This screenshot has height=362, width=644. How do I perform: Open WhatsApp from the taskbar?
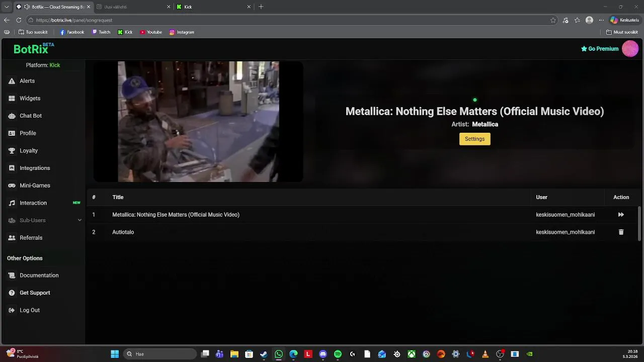click(x=279, y=354)
